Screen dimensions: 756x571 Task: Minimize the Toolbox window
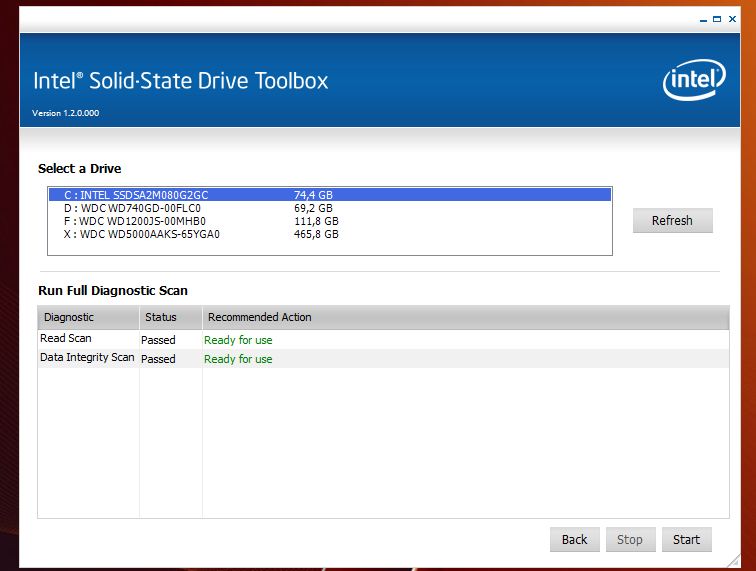point(703,19)
